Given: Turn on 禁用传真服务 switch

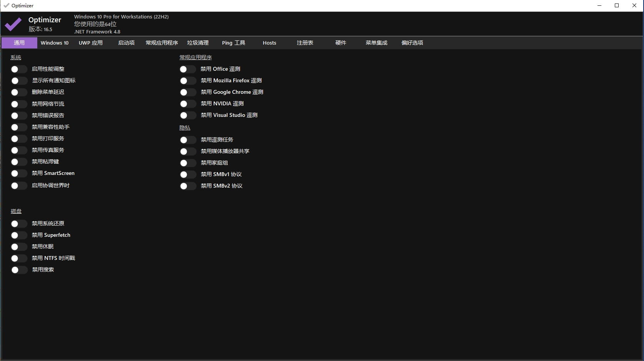Looking at the screenshot, I should pos(18,150).
